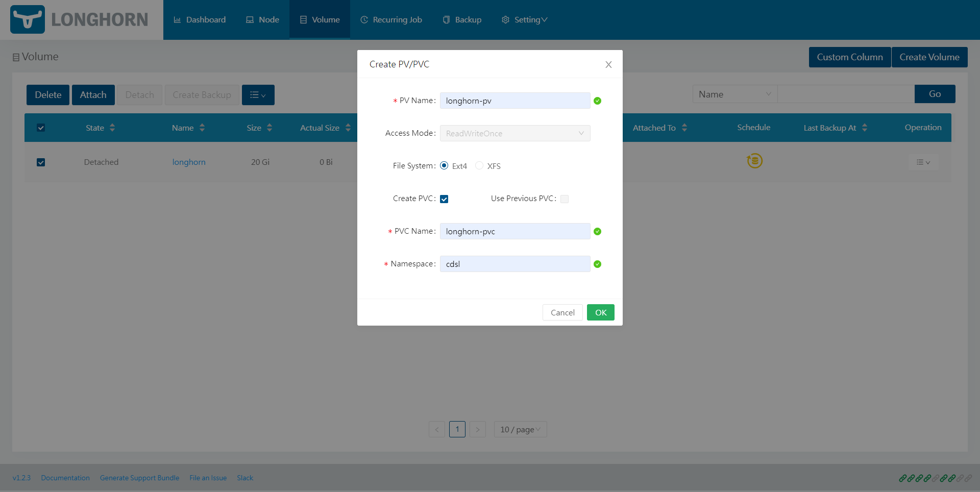Open the Setting dropdown menu

[525, 20]
